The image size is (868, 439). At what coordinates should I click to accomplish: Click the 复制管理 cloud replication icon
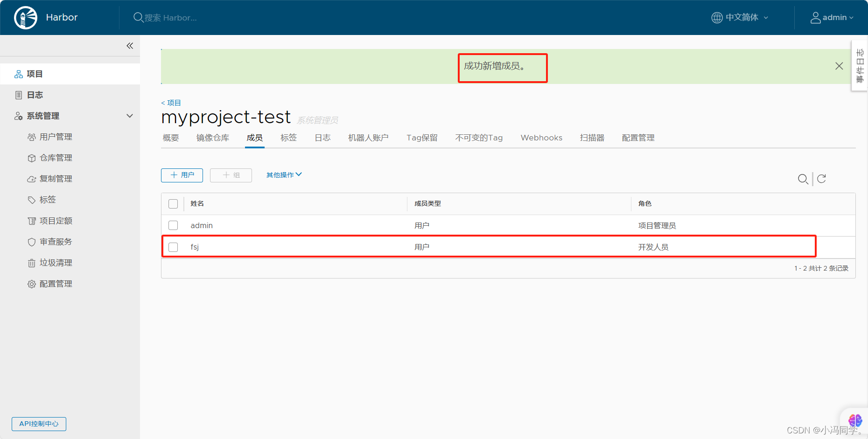32,179
